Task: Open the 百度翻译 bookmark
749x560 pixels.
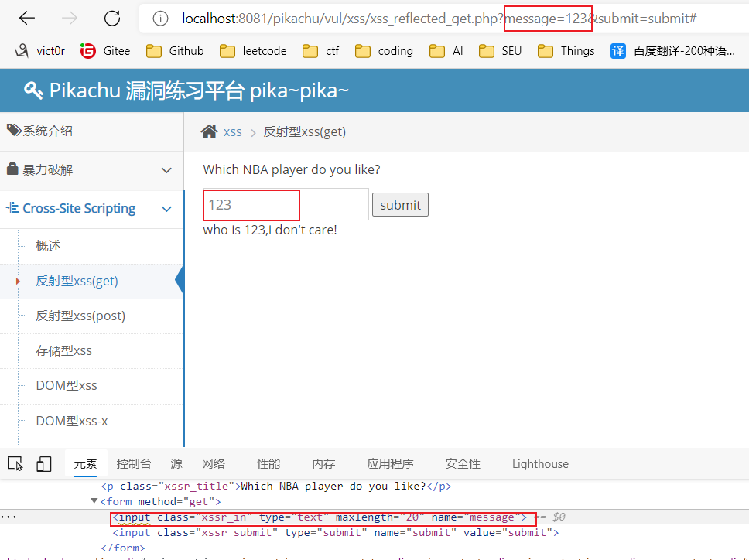Action: click(672, 51)
